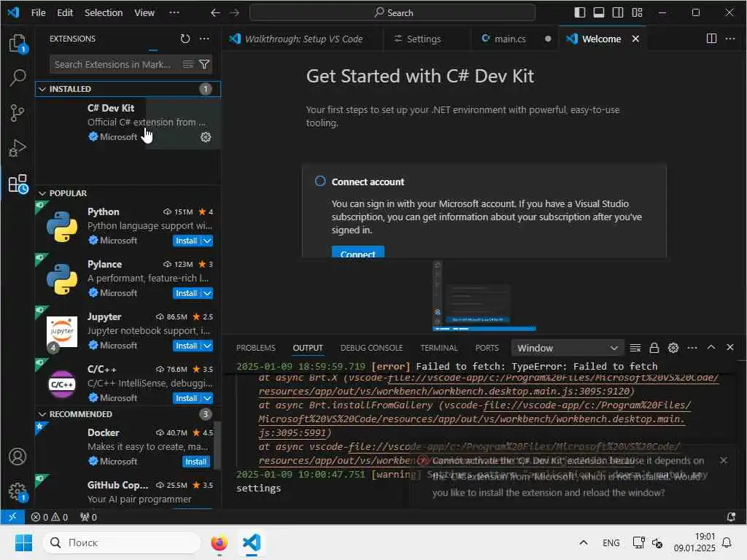The width and height of the screenshot is (747, 560).
Task: Open output settings gear icon
Action: (673, 348)
